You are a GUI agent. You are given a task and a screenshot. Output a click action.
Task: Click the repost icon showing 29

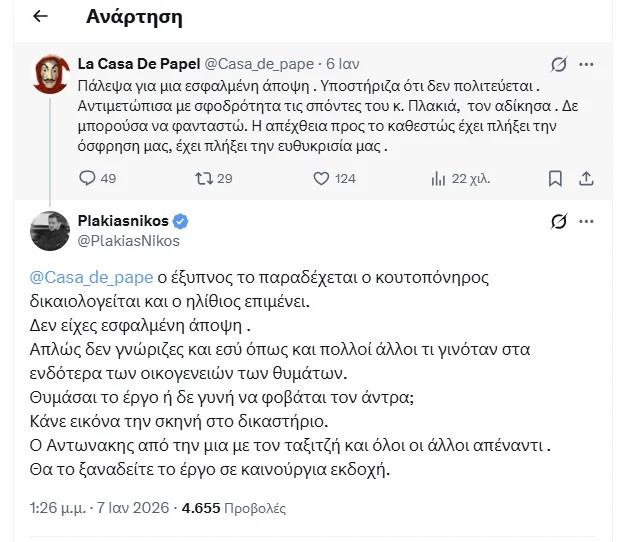click(x=202, y=178)
